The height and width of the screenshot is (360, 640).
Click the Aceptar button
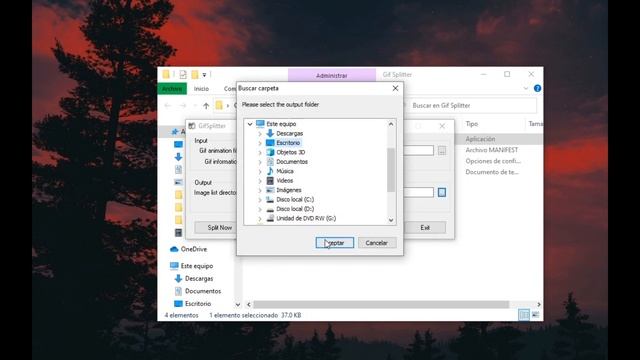[x=335, y=243]
